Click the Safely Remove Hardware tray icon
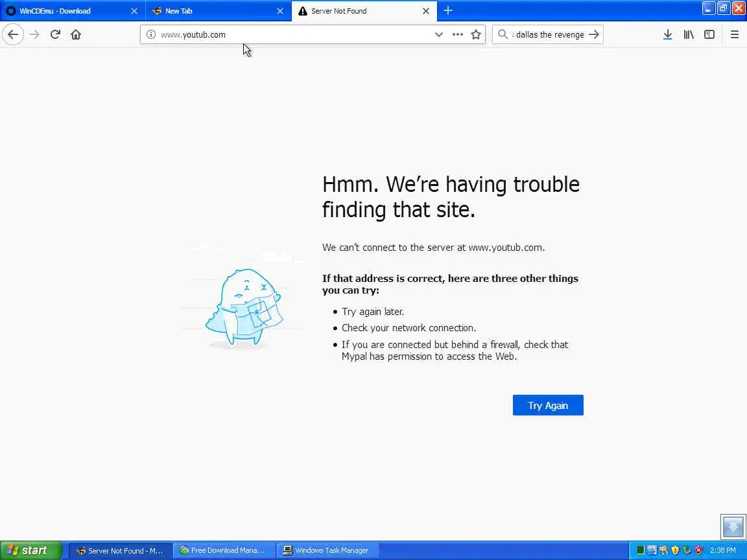 pyautogui.click(x=687, y=550)
